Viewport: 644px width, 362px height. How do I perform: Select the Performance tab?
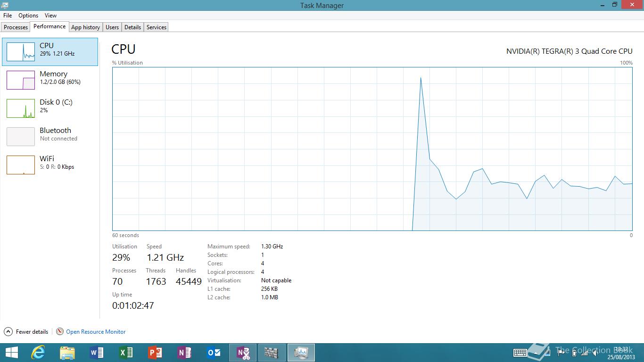click(x=50, y=26)
